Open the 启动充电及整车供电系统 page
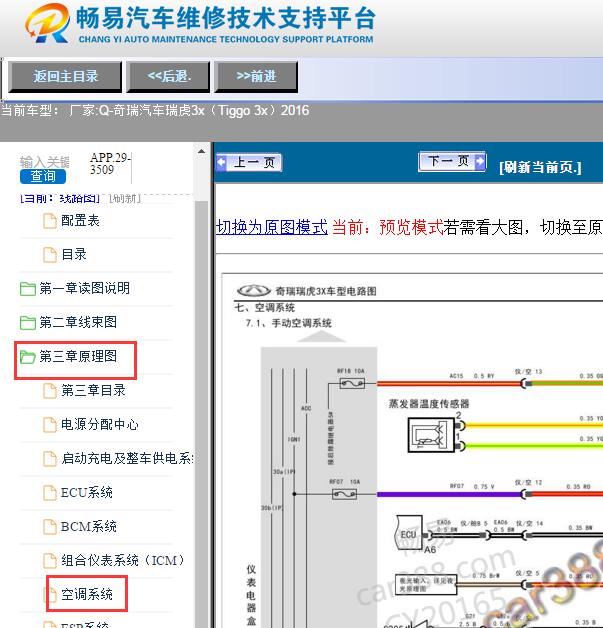The width and height of the screenshot is (603, 628). (x=127, y=458)
